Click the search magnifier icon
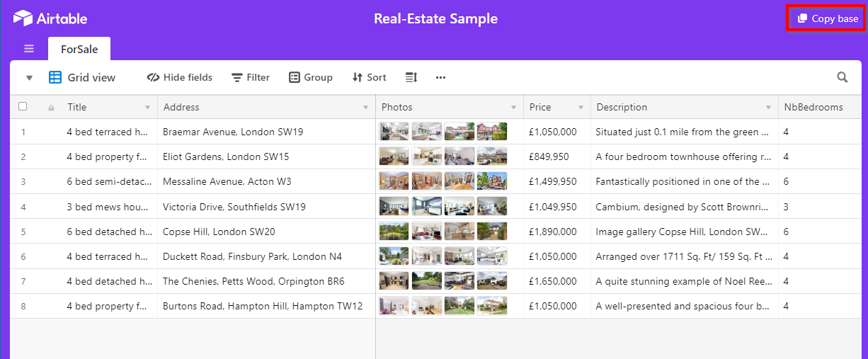 [842, 77]
